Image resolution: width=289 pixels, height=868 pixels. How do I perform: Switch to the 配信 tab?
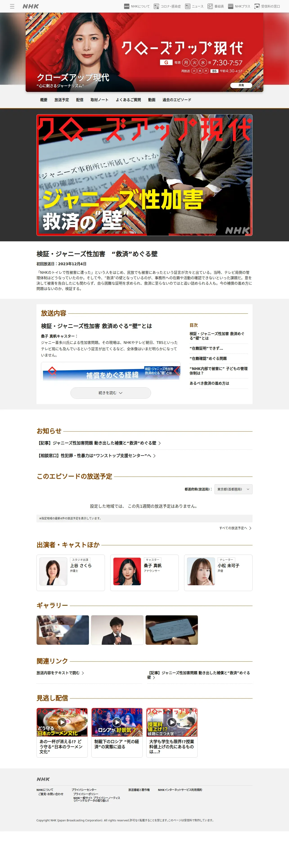(x=80, y=100)
